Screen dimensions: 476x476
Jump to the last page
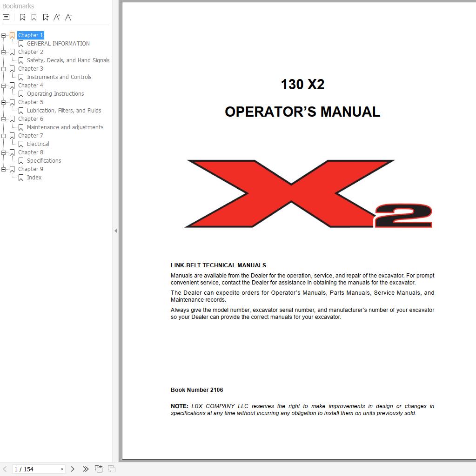click(x=86, y=469)
